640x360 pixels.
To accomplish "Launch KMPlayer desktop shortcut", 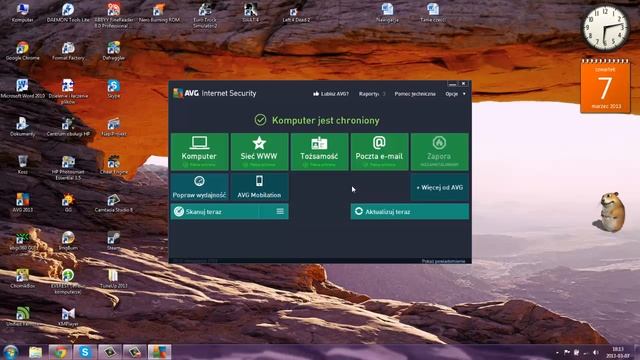I will click(x=68, y=316).
